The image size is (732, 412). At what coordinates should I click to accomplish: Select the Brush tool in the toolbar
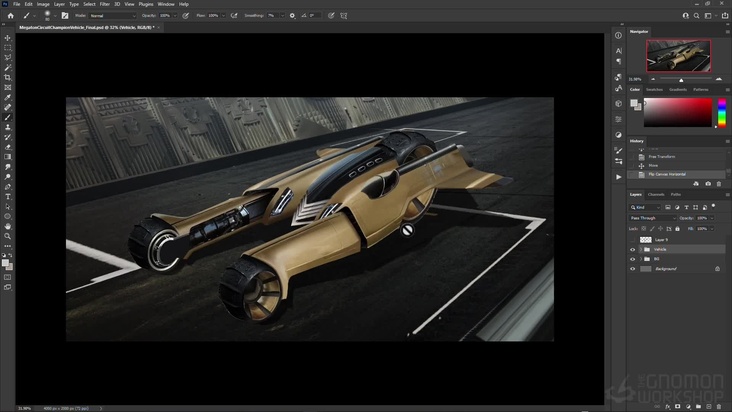tap(8, 117)
